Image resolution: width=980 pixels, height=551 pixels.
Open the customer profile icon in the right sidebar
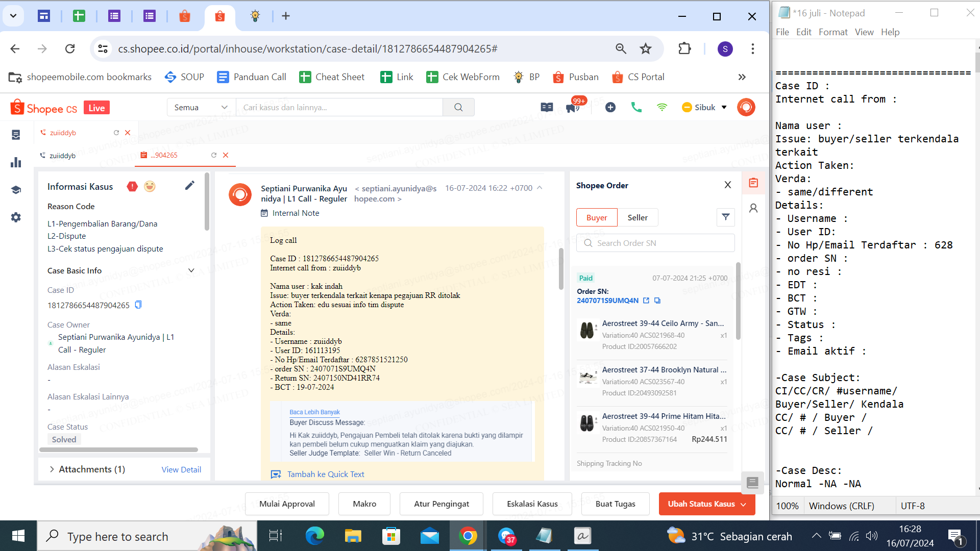[x=753, y=208]
